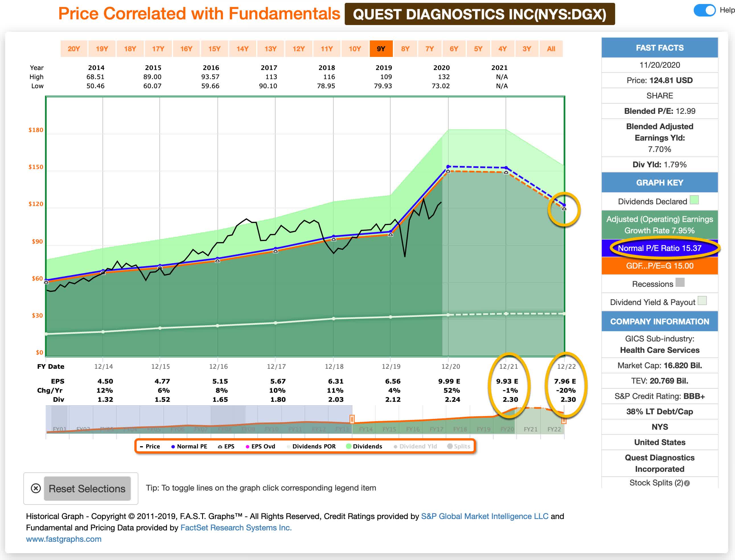Open S&P Global Market Intelligence LLC link
Screen dimensions: 735x560
[484, 516]
